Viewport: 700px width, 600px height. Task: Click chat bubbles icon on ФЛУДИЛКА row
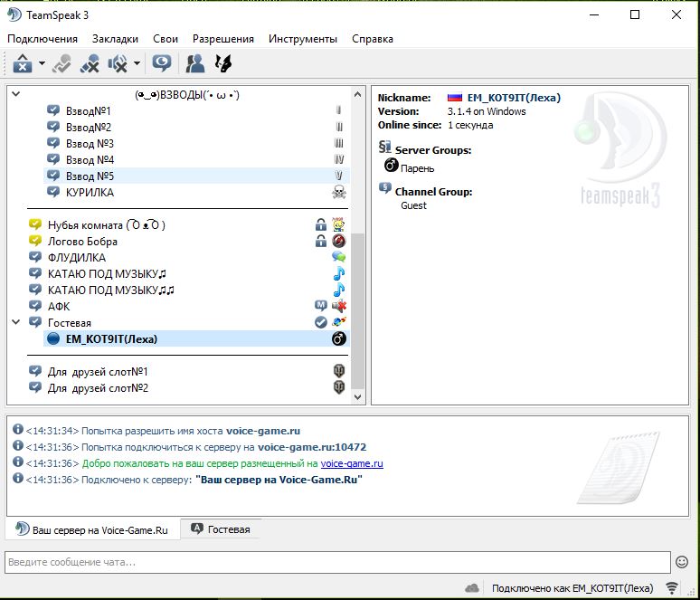click(339, 257)
